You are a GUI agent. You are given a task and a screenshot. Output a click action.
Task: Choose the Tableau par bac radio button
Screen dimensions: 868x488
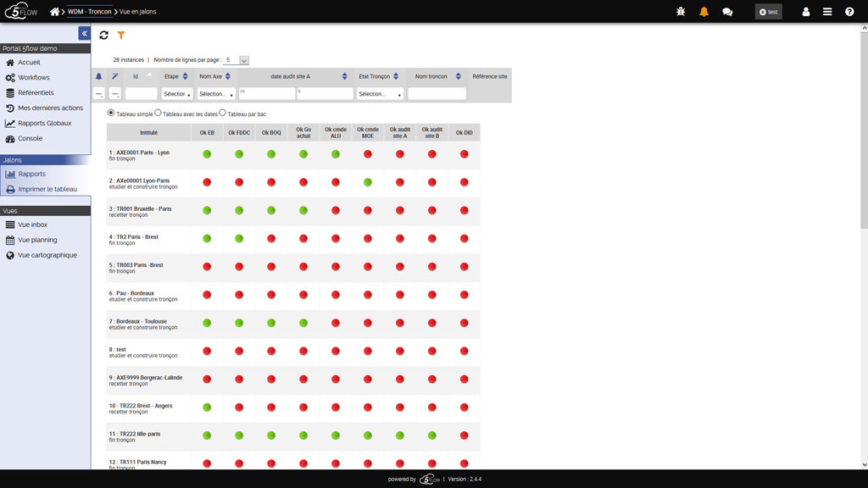pos(223,113)
